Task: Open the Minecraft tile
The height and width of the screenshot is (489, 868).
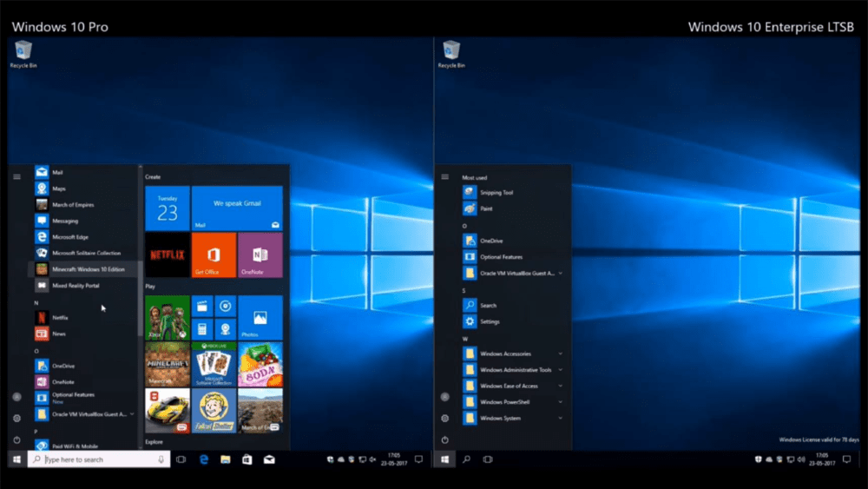Action: coord(168,365)
